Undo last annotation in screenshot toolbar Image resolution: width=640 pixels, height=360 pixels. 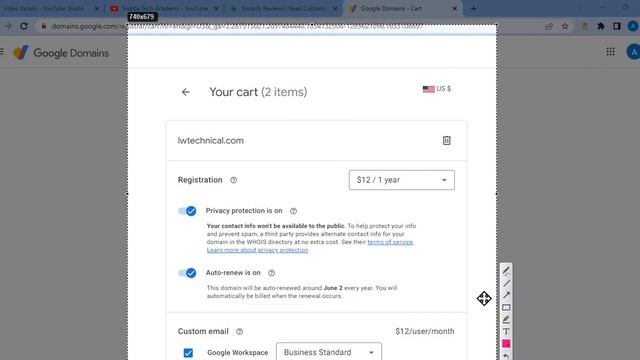[x=506, y=356]
